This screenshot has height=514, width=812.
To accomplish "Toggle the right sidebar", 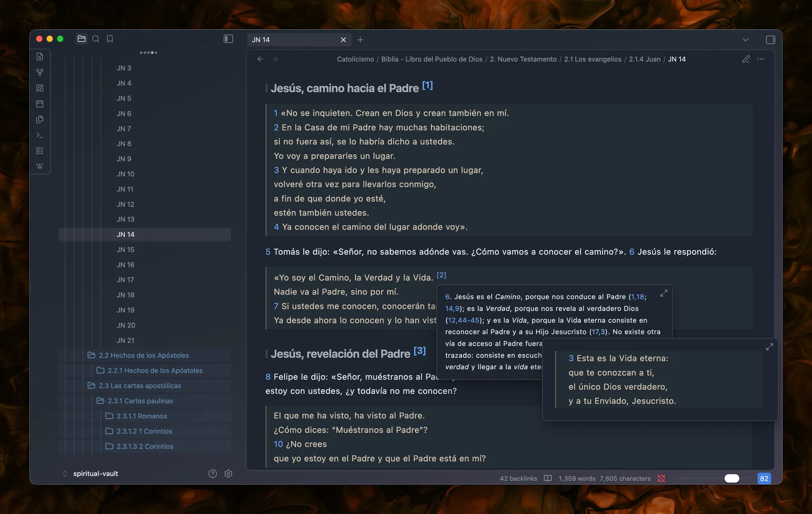I will 770,40.
